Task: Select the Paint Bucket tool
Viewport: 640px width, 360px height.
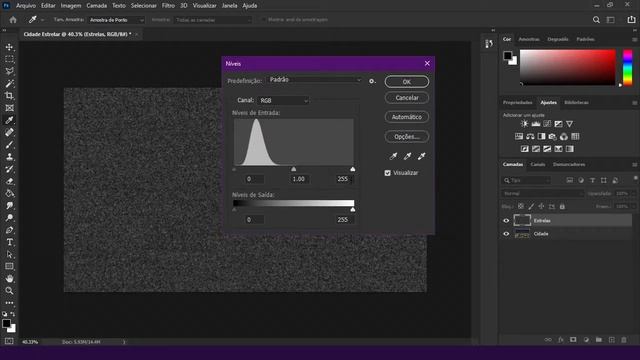Action: click(x=9, y=193)
